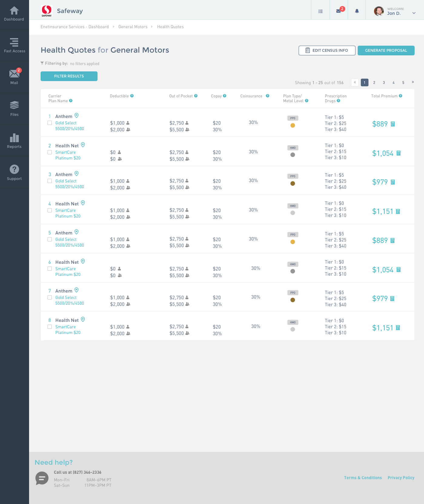Select the row 2 Health Net checkbox
The image size is (424, 504).
tap(50, 152)
